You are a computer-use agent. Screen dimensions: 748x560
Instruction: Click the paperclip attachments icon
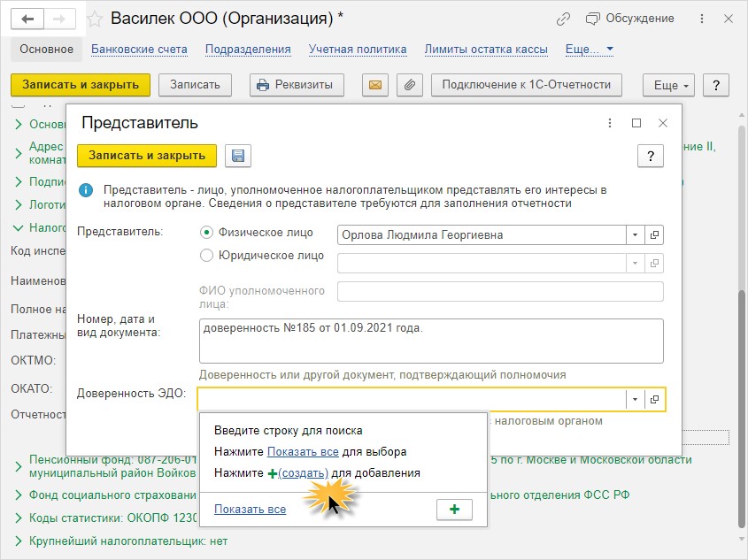pyautogui.click(x=410, y=85)
